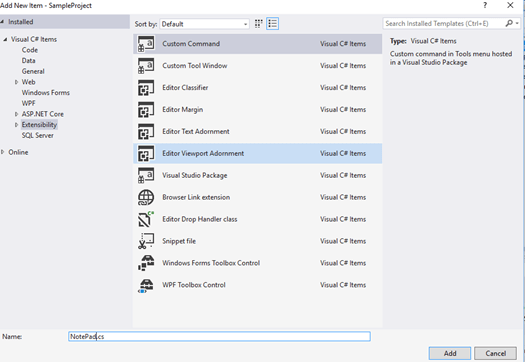Select the WPF Toolbox Control name
The width and height of the screenshot is (525, 362).
tap(194, 285)
